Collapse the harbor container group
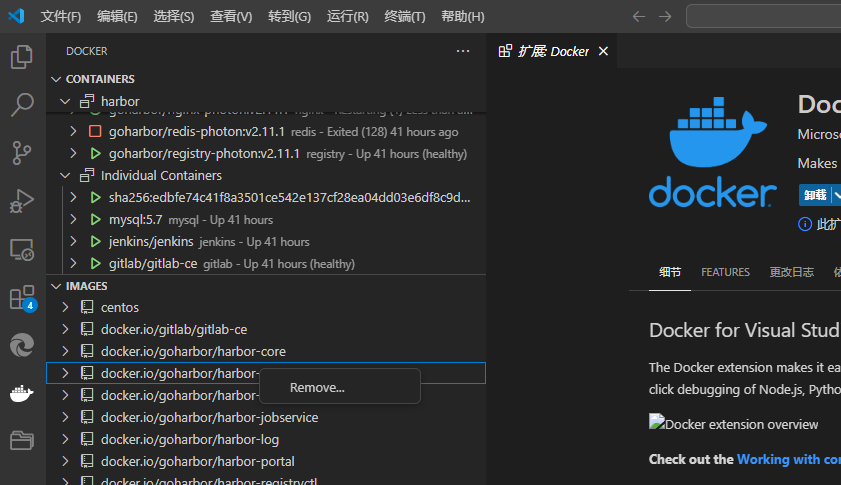The width and height of the screenshot is (841, 485). click(x=65, y=101)
